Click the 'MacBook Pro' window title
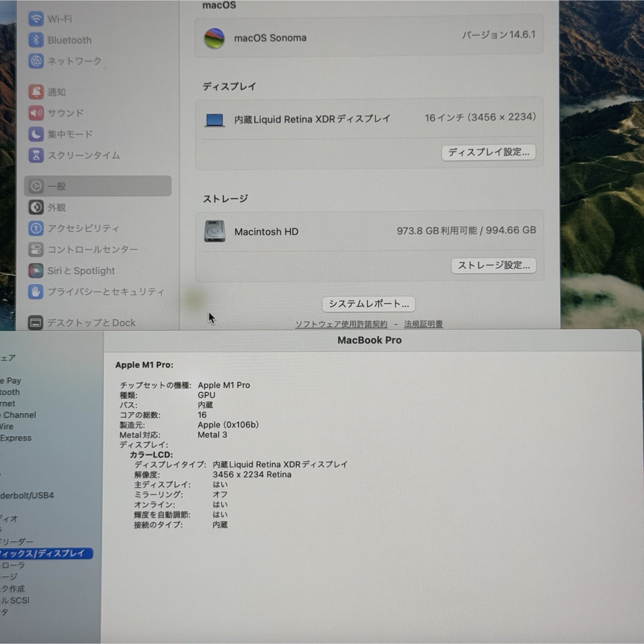644x644 pixels. click(369, 340)
